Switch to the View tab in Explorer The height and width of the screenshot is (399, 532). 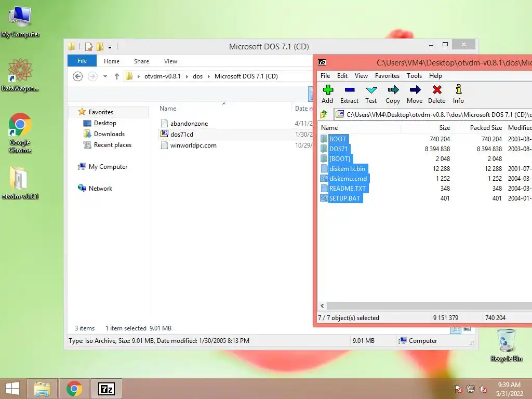170,61
